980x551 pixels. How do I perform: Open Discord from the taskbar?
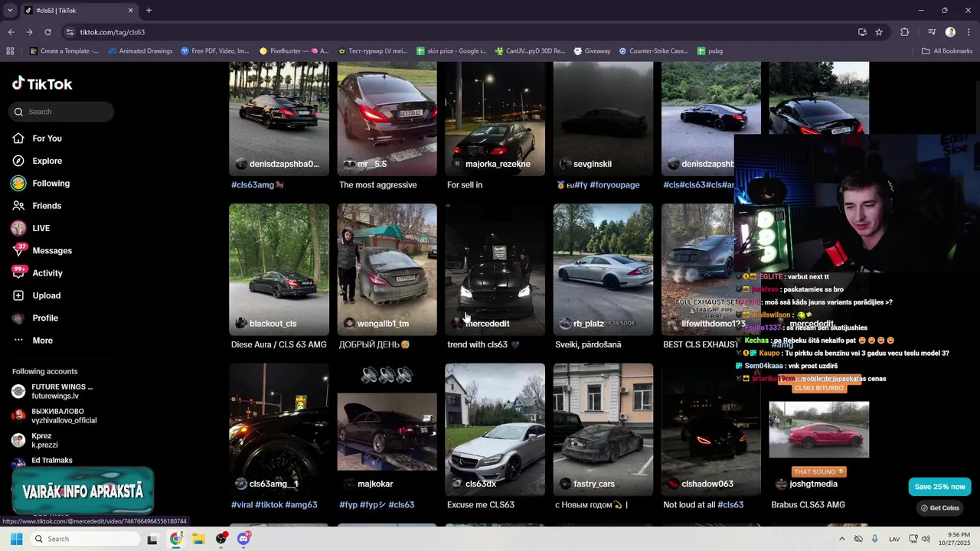point(243,539)
